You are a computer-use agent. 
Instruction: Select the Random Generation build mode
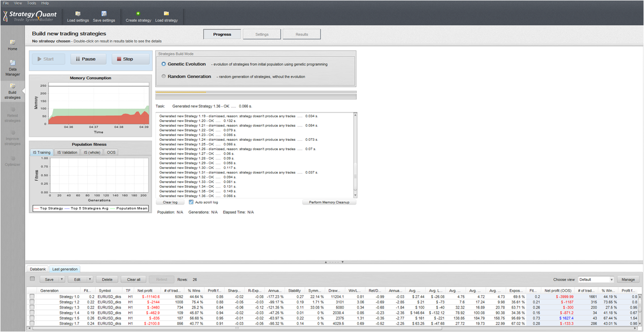tap(164, 76)
